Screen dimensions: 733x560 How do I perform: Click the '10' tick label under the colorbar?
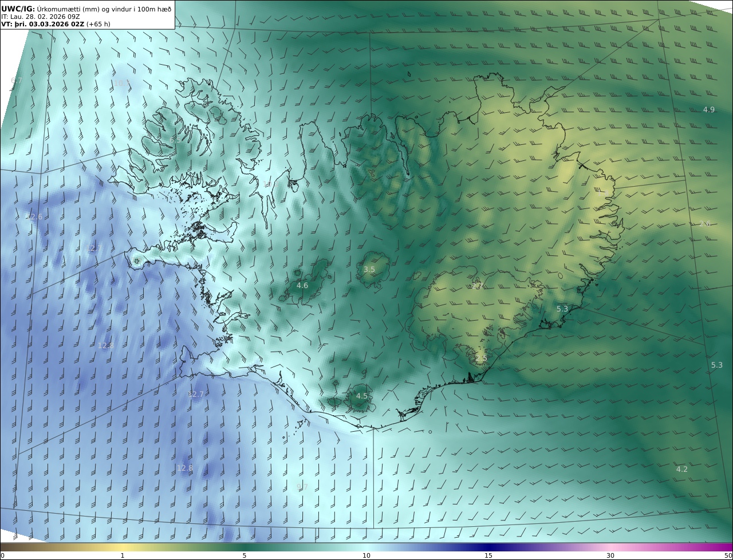(366, 555)
